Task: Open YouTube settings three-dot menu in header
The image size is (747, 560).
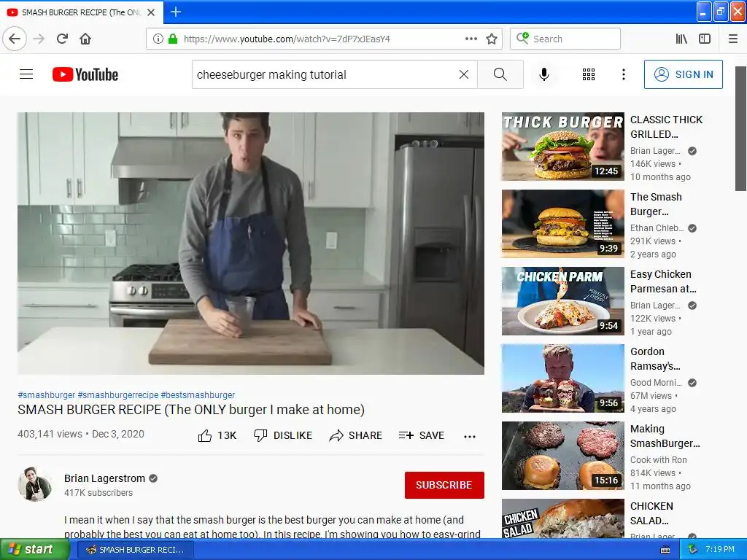Action: [x=624, y=74]
